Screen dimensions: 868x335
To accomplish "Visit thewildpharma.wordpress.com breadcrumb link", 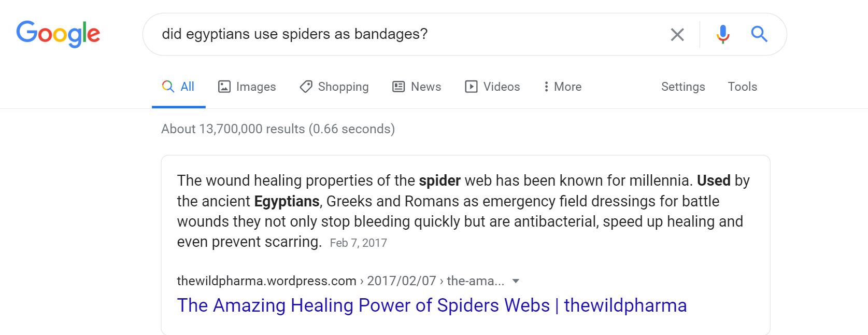I will pyautogui.click(x=265, y=281).
